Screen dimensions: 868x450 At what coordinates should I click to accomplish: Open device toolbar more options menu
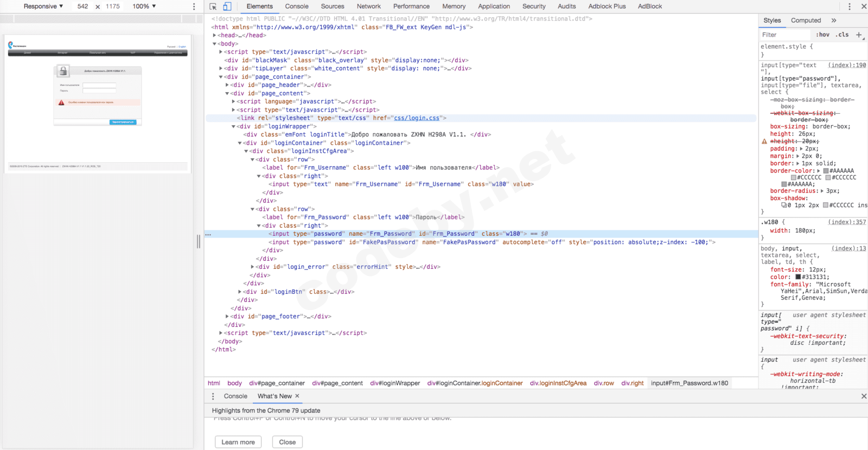click(194, 7)
